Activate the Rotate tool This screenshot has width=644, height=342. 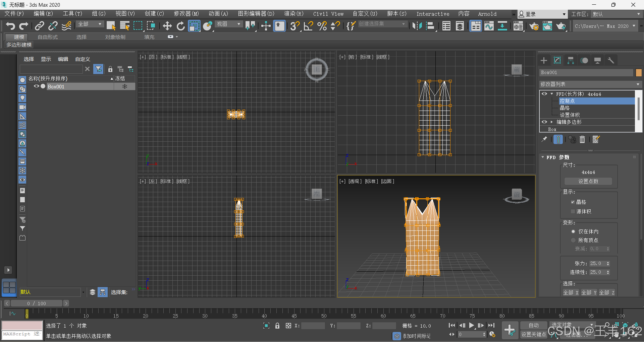181,26
